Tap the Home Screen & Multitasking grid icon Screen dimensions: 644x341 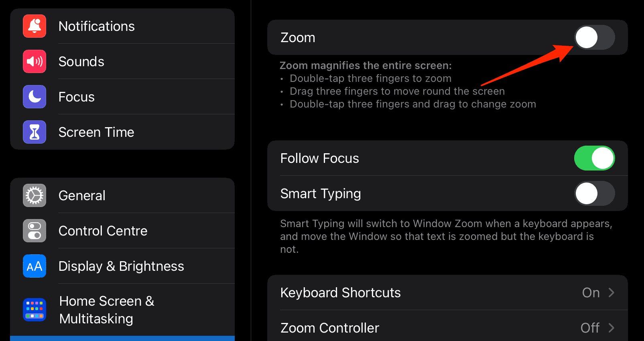[35, 310]
